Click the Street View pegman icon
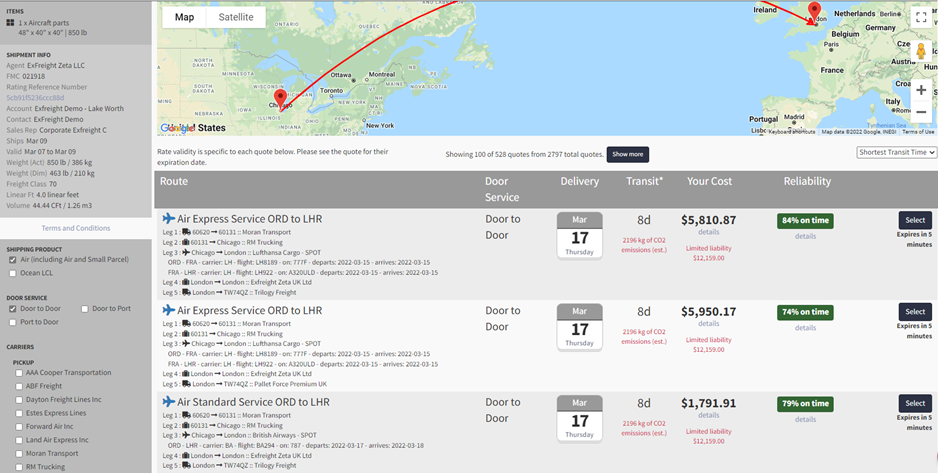Image resolution: width=938 pixels, height=473 pixels. click(921, 51)
